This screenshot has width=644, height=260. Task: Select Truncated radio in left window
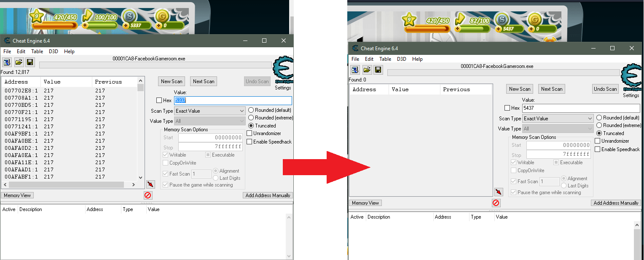coord(251,126)
